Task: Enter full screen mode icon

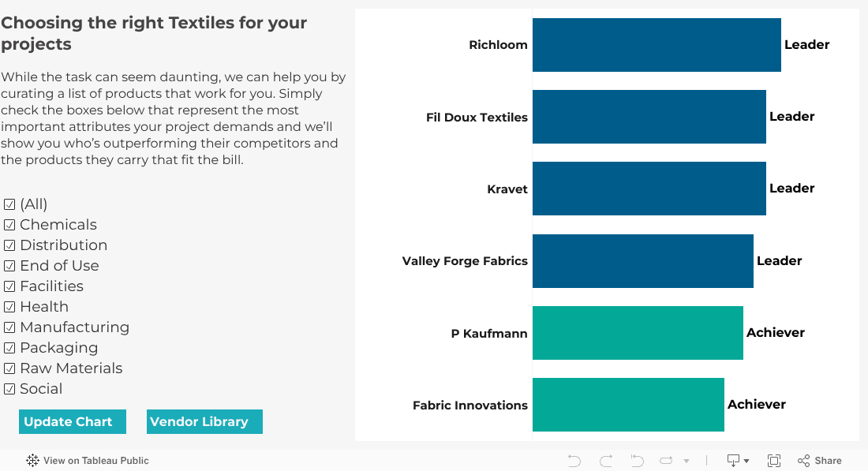Action: click(x=774, y=461)
